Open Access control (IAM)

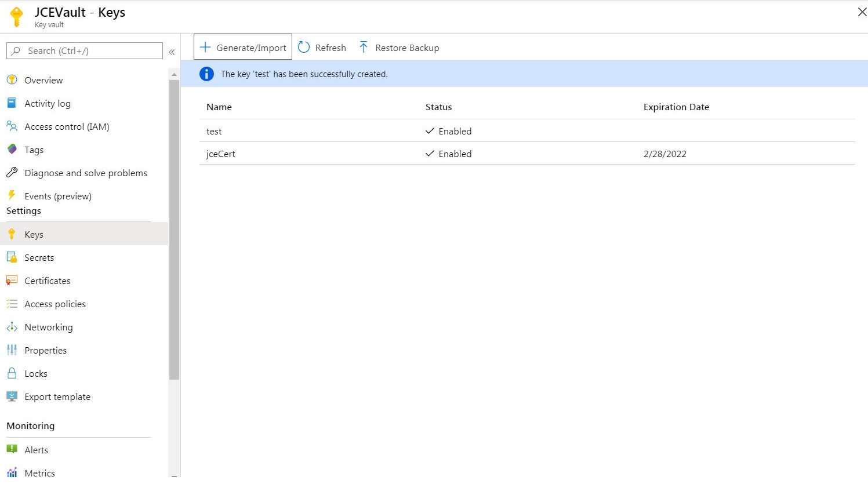67,126
